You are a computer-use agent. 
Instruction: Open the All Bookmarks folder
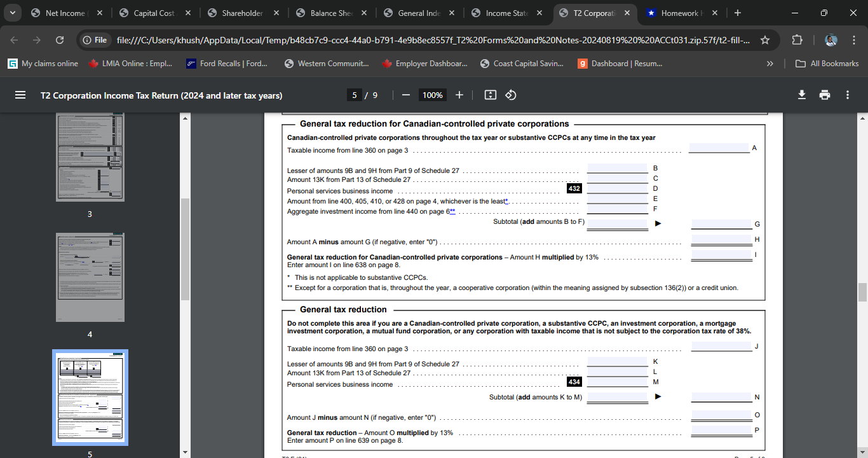[827, 63]
